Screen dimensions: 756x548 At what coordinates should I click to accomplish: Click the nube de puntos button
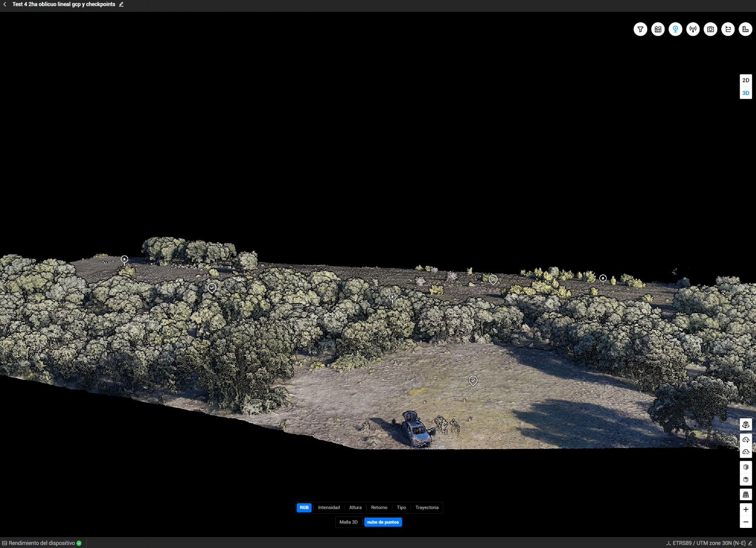[383, 522]
